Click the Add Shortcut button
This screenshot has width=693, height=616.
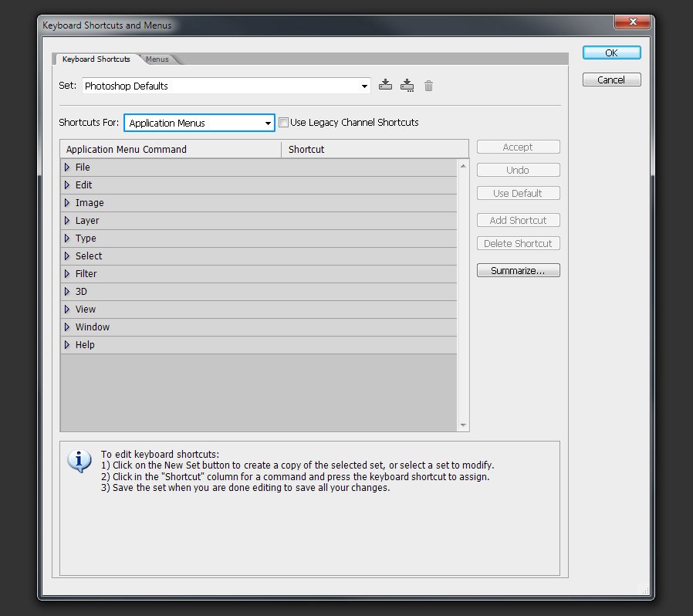coord(519,220)
